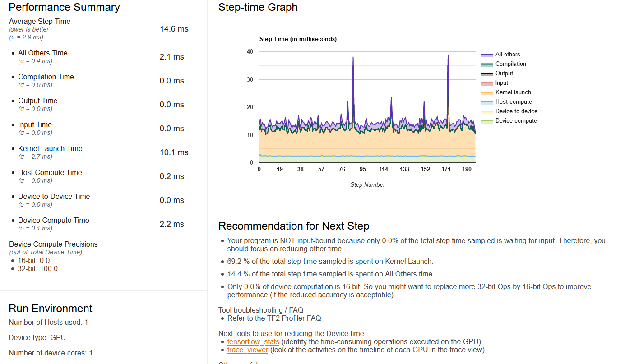Click the Run Environment heading

[x=51, y=309]
